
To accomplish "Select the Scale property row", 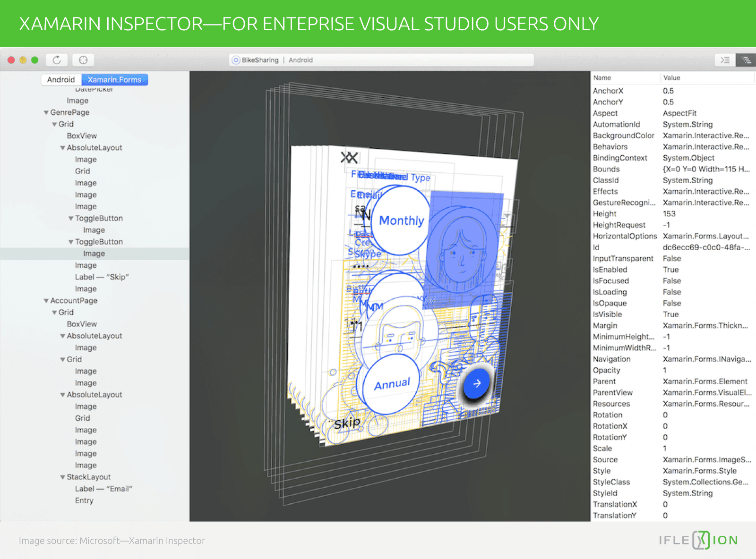I will tap(673, 449).
